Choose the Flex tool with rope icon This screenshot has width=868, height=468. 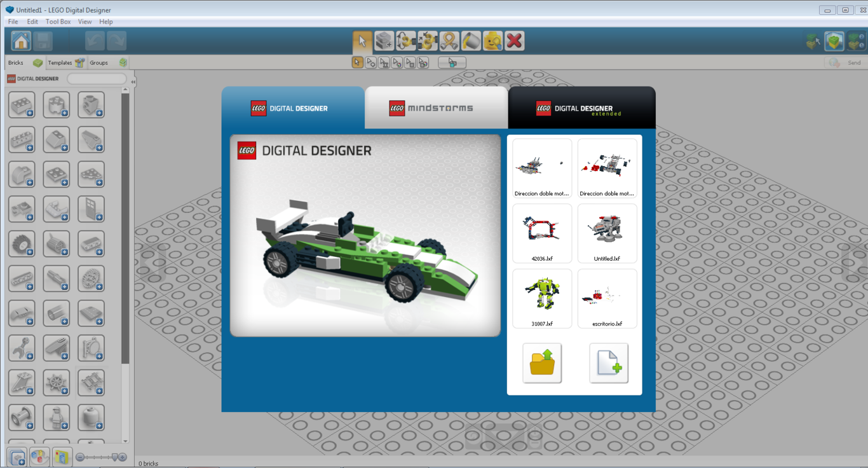449,41
